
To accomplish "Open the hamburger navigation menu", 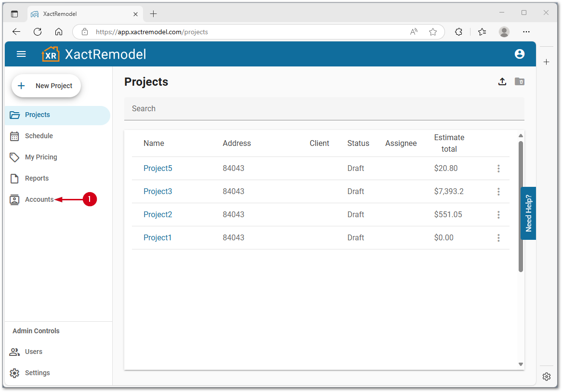I will click(21, 54).
